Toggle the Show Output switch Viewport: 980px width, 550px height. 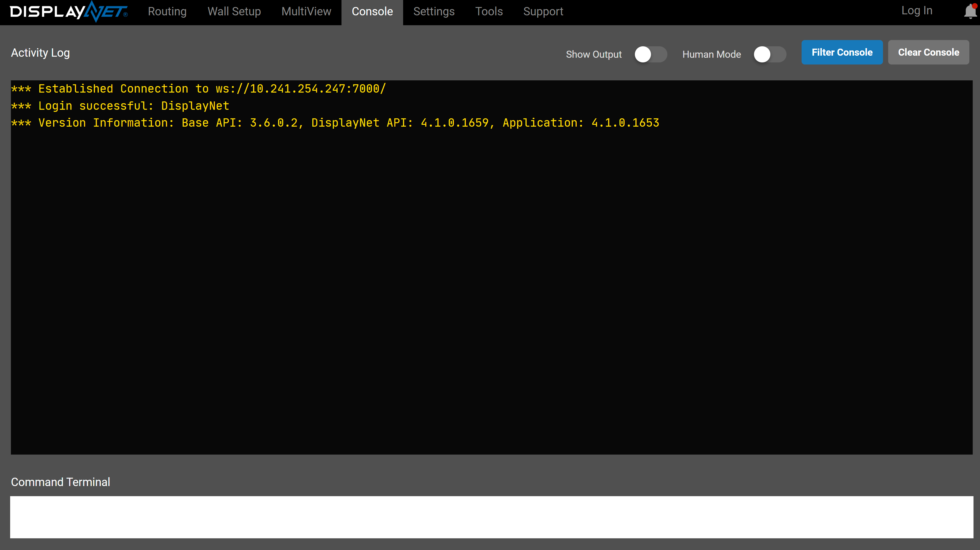[650, 54]
